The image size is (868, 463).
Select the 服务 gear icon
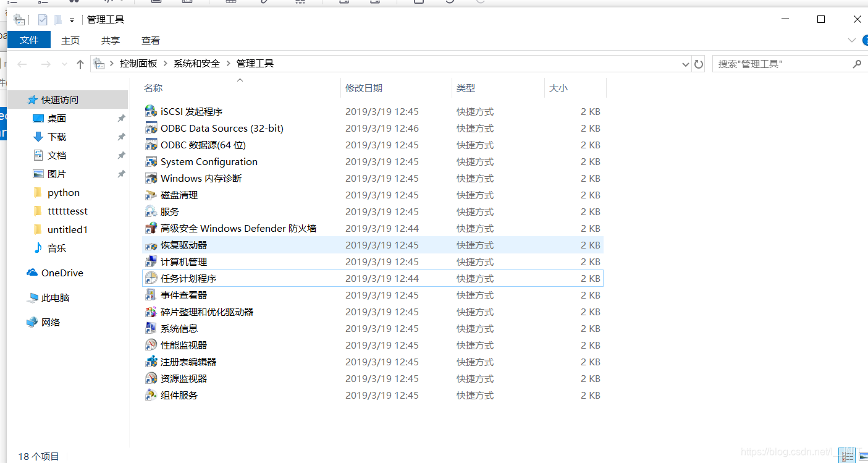pyautogui.click(x=151, y=211)
